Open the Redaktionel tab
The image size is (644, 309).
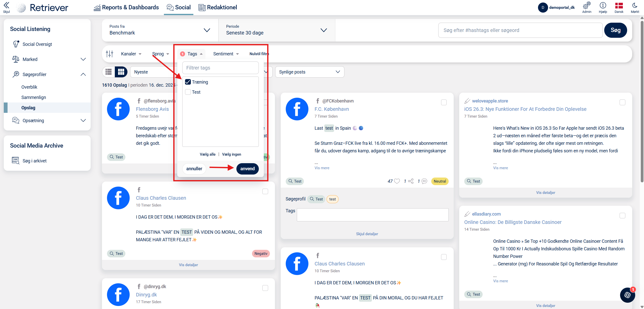(x=218, y=7)
